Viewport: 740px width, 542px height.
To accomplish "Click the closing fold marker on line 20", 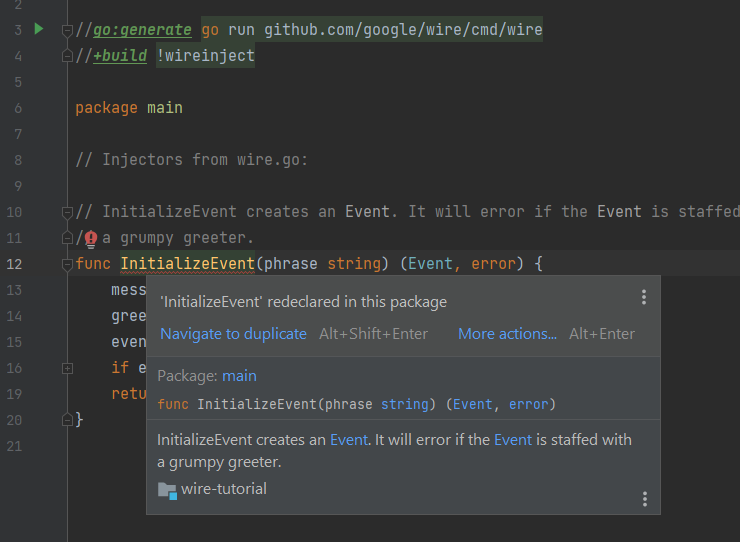I will point(67,420).
